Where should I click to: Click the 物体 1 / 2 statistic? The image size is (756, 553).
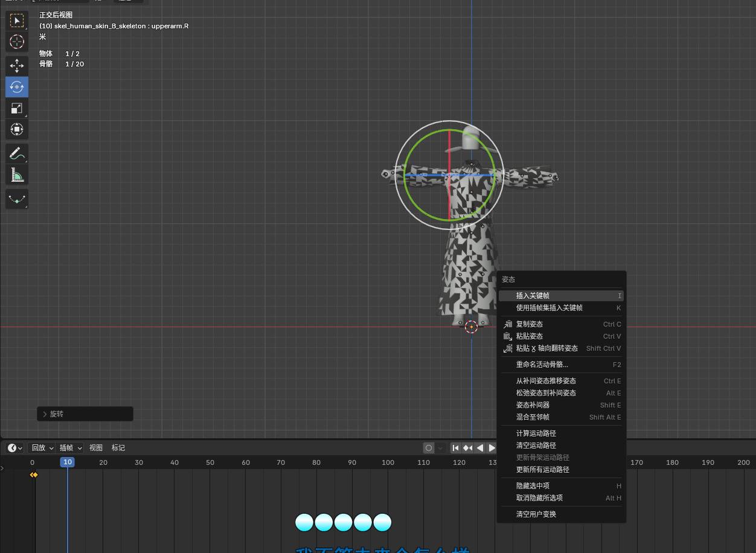[59, 54]
